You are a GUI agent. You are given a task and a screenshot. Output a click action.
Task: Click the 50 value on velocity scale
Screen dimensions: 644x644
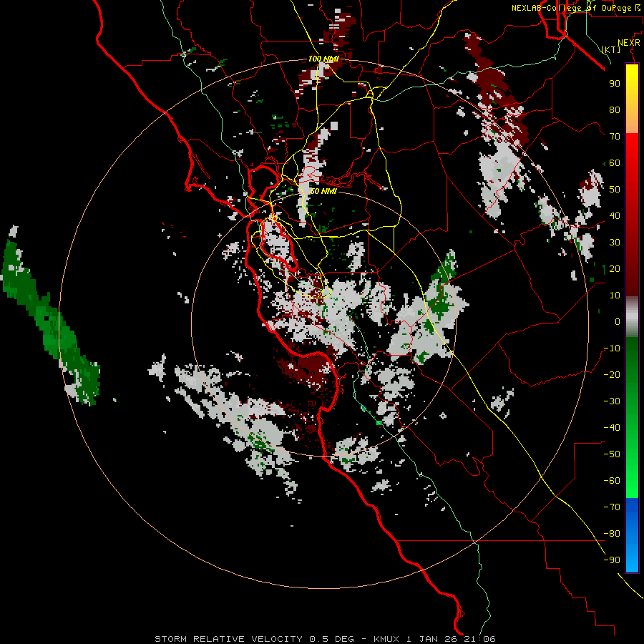(615, 190)
